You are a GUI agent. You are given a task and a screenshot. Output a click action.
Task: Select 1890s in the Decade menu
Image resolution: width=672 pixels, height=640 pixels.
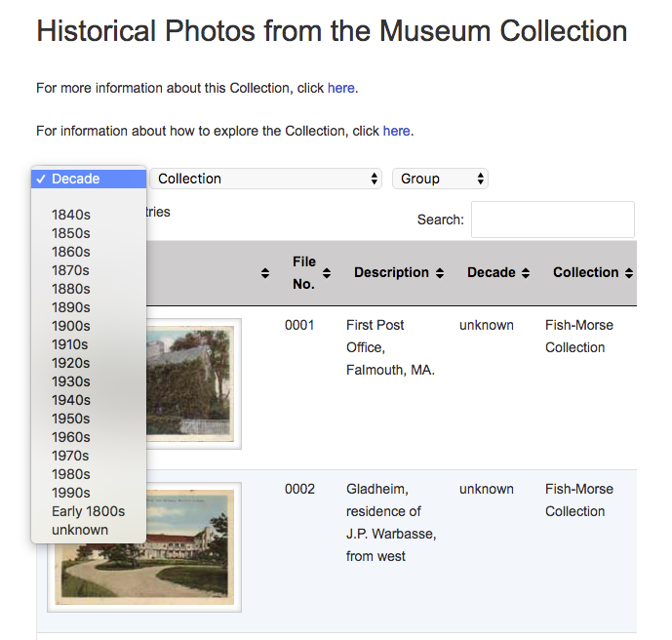click(89, 307)
